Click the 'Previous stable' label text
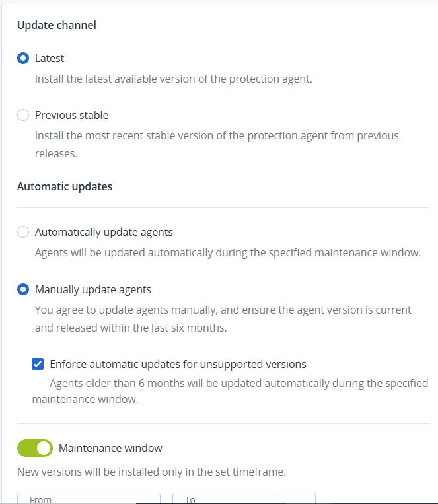Image resolution: width=438 pixels, height=504 pixels. click(x=71, y=115)
